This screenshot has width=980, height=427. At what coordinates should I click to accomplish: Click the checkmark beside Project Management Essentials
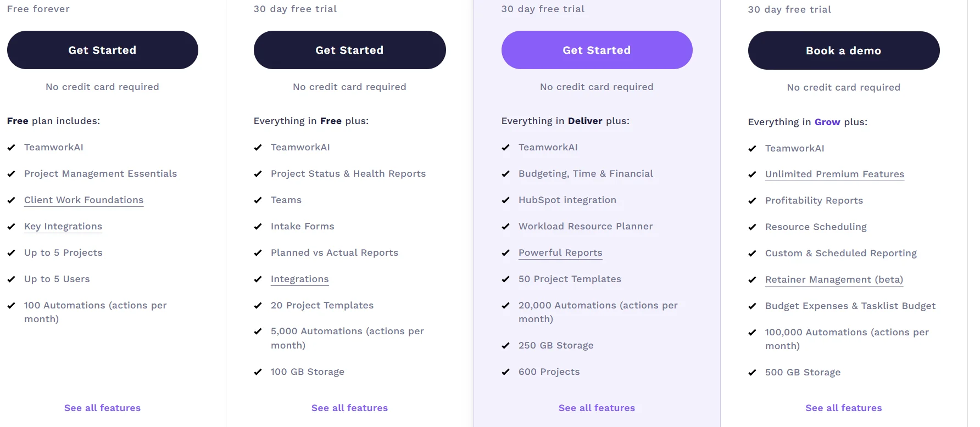pyautogui.click(x=11, y=174)
